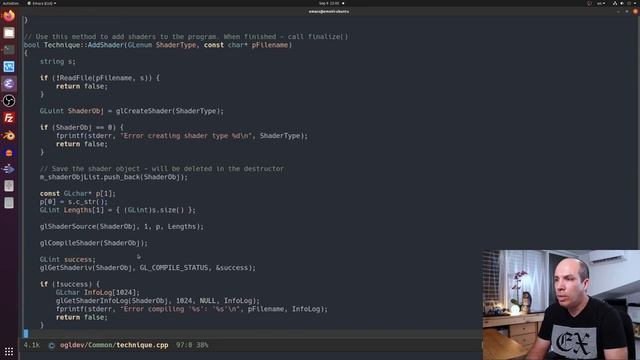Click on glCompileShader(ShaderObj) line
The width and height of the screenshot is (640, 360).
(x=93, y=243)
